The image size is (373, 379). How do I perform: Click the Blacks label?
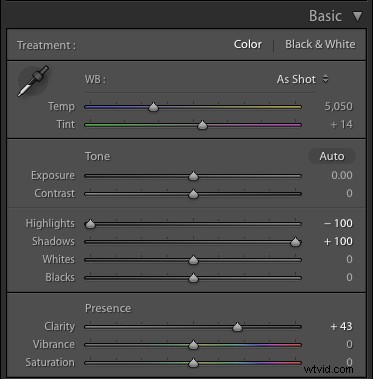click(60, 277)
